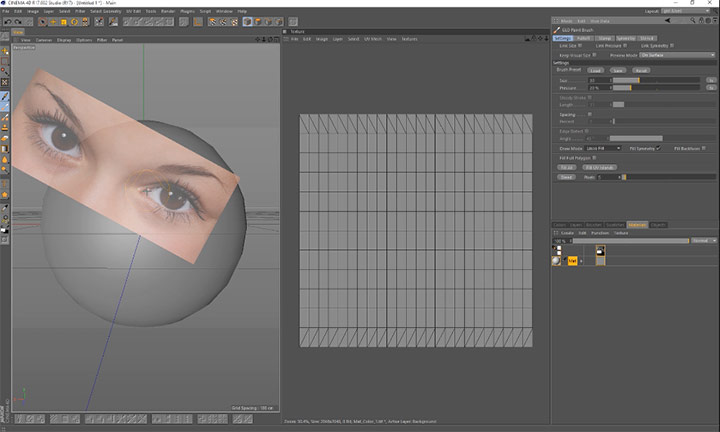
Task: Toggle Fill Backfaces checkbox
Action: pos(703,148)
